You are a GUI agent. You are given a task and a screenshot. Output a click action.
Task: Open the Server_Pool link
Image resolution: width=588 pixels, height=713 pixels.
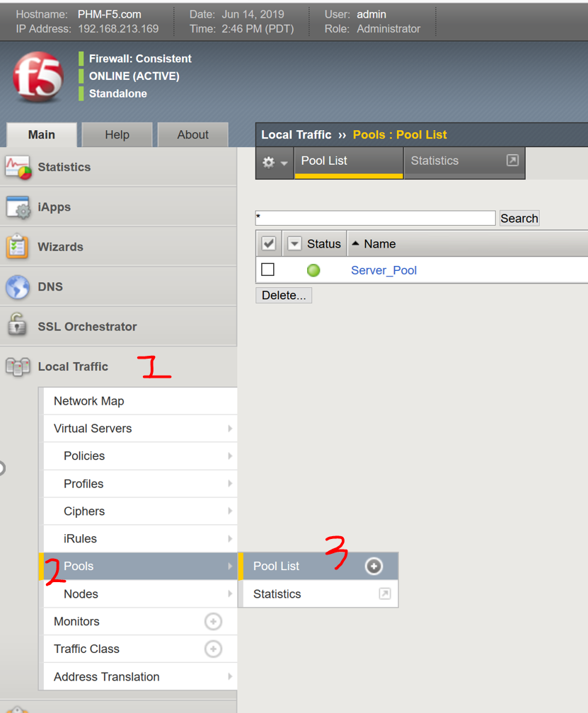384,270
